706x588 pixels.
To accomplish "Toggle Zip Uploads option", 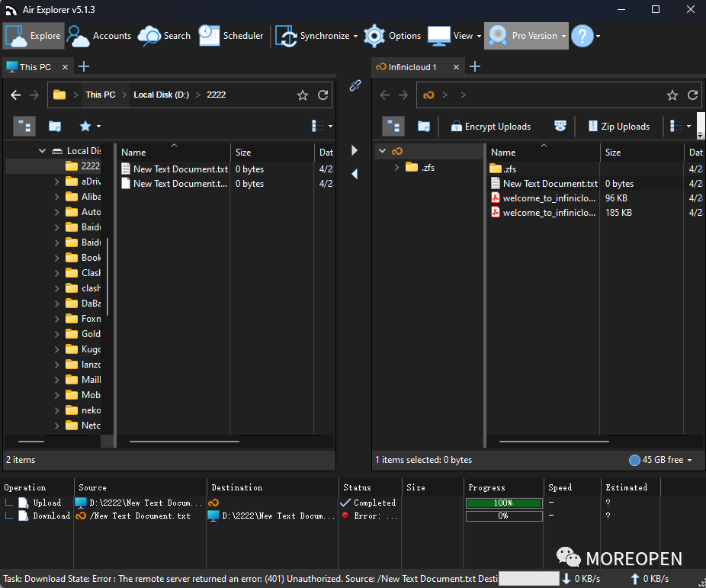I will point(619,127).
